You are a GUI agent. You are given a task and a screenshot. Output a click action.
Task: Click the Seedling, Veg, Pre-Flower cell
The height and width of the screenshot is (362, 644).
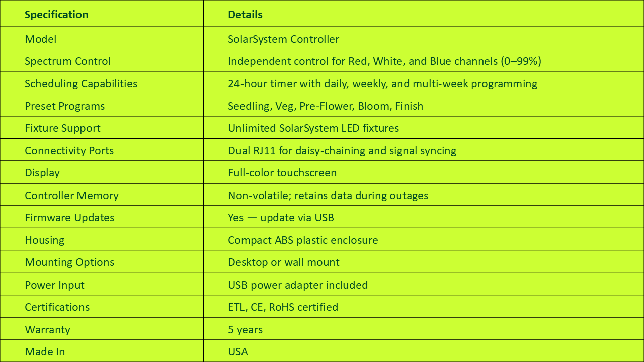pyautogui.click(x=325, y=106)
